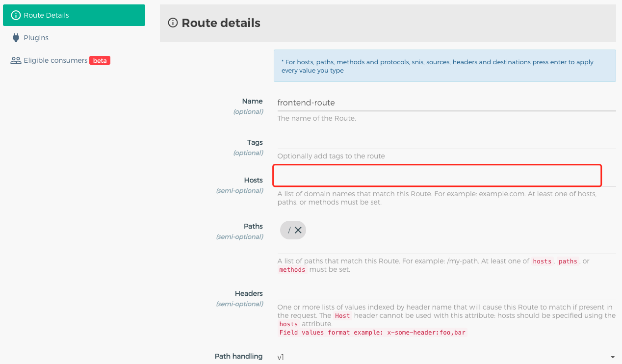Click the text "The name of the Route."
This screenshot has width=622, height=364.
316,118
